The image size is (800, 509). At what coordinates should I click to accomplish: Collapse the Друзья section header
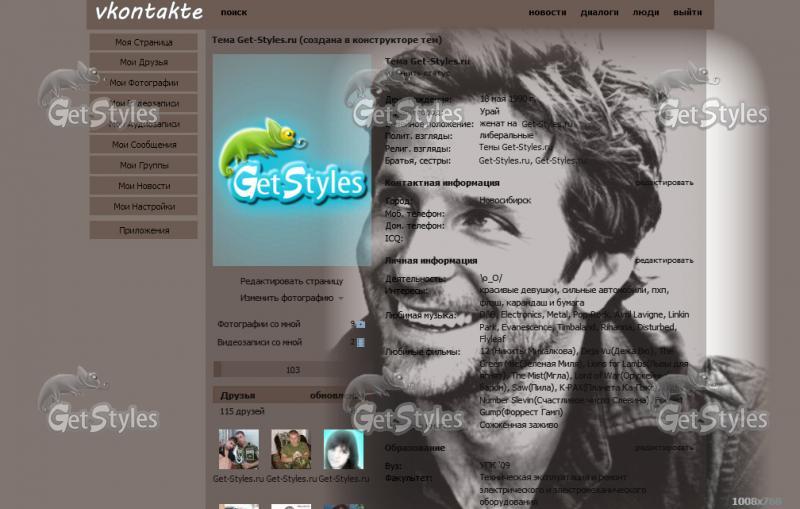pyautogui.click(x=238, y=395)
